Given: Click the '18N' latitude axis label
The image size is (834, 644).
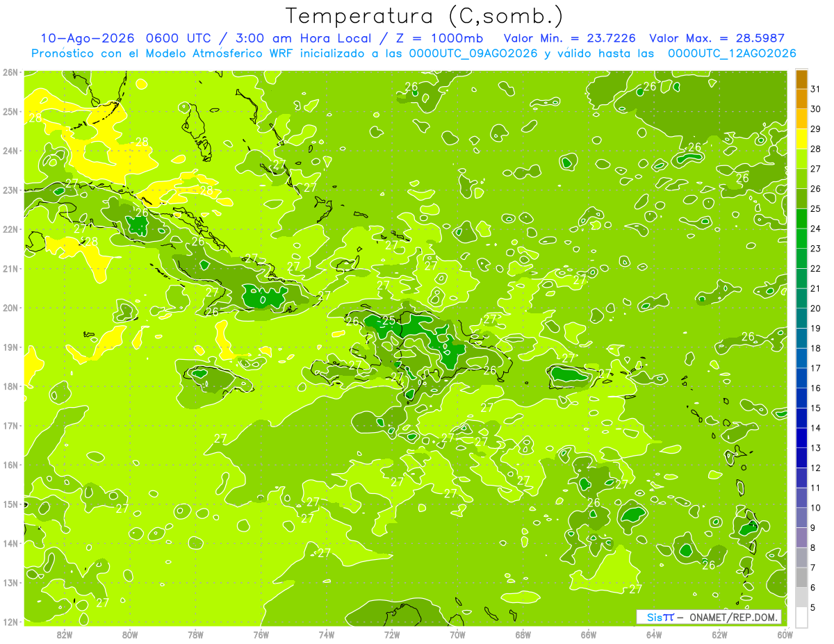Looking at the screenshot, I should pyautogui.click(x=10, y=386).
